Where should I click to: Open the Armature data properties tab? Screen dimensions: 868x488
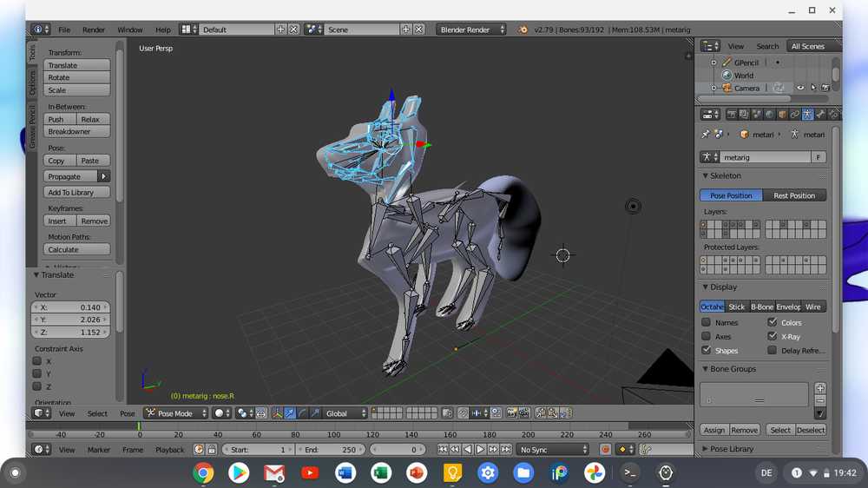[807, 115]
